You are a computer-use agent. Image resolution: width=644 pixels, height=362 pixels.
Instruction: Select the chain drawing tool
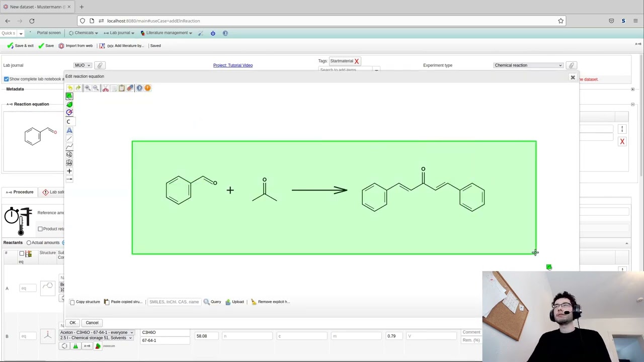69,146
